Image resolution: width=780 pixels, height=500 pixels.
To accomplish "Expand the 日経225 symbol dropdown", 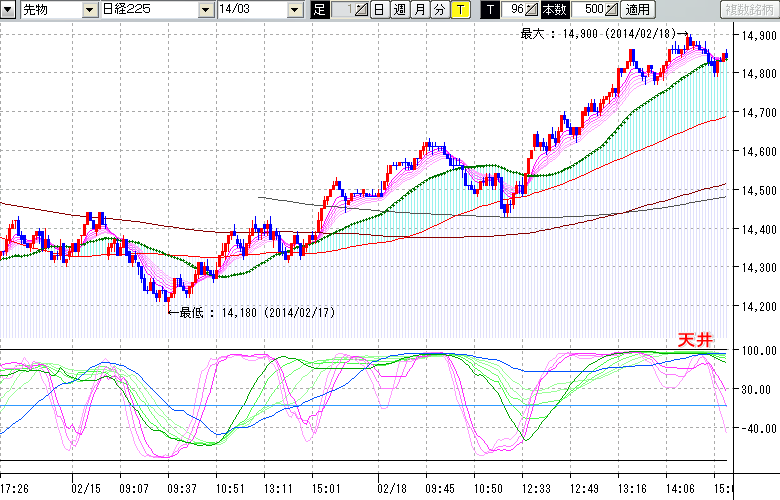I will click(x=205, y=10).
